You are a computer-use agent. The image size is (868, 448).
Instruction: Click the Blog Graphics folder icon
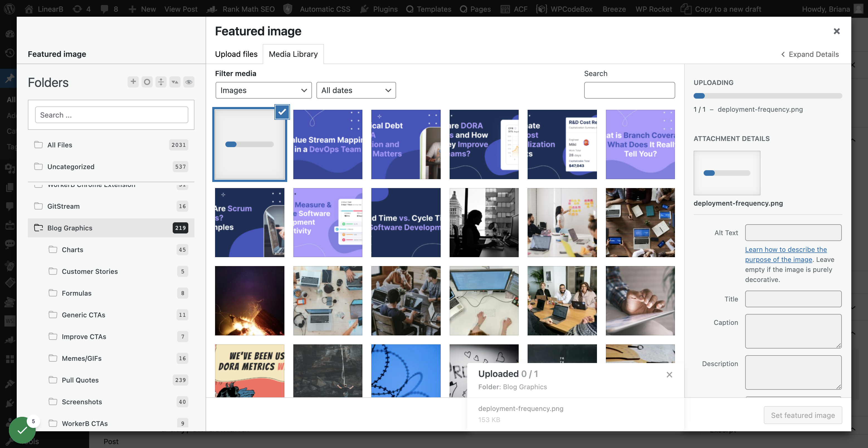[38, 228]
